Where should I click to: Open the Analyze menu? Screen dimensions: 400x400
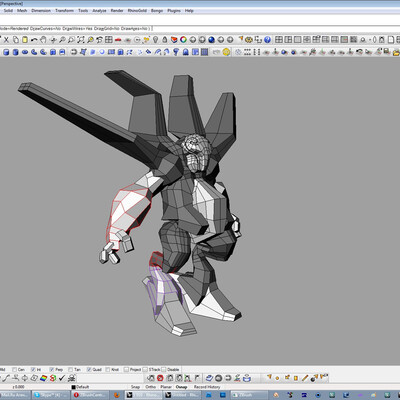[99, 11]
